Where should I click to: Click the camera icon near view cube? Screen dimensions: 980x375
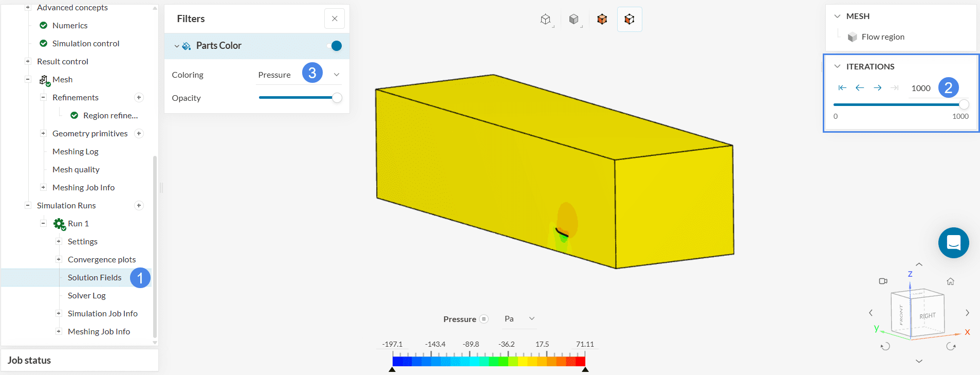883,281
